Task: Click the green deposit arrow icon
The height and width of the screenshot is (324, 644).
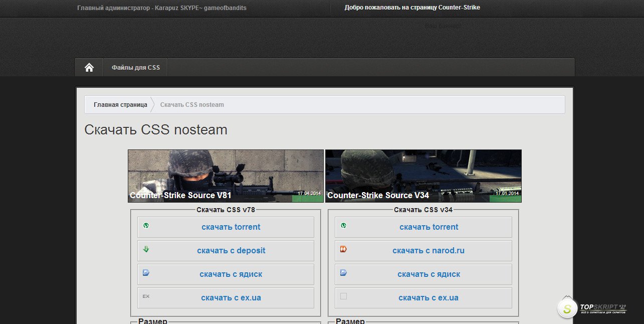Action: (146, 249)
